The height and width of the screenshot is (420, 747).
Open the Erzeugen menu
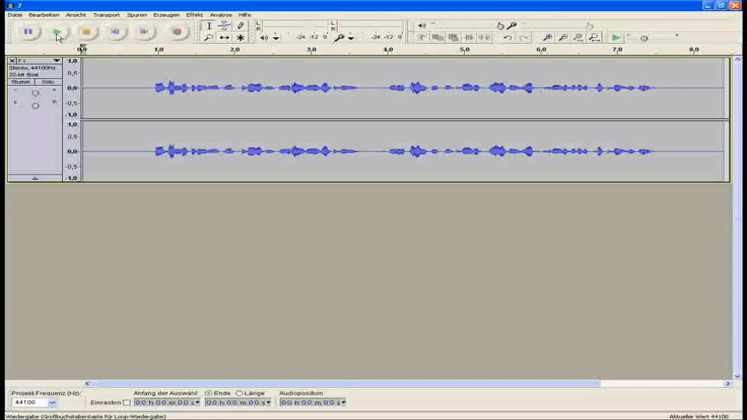(166, 15)
